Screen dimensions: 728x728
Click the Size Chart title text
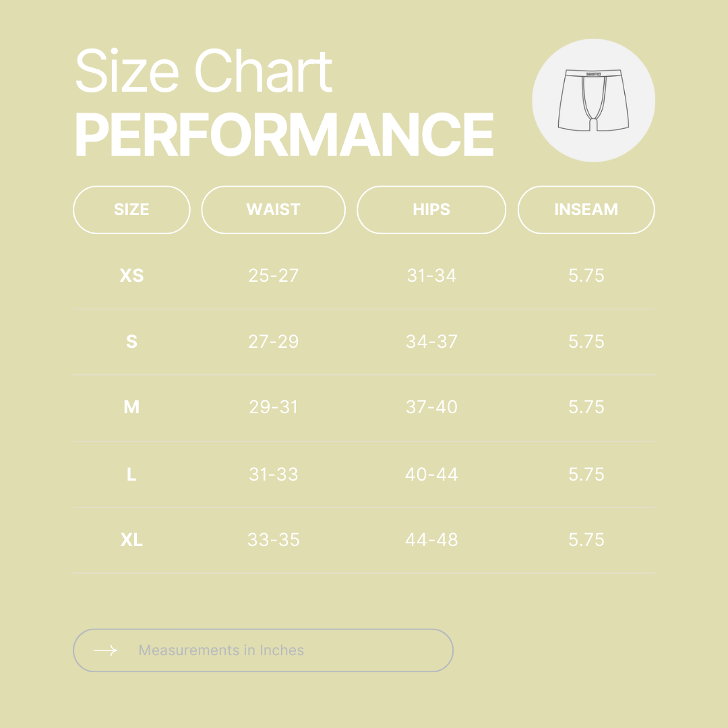coord(204,71)
